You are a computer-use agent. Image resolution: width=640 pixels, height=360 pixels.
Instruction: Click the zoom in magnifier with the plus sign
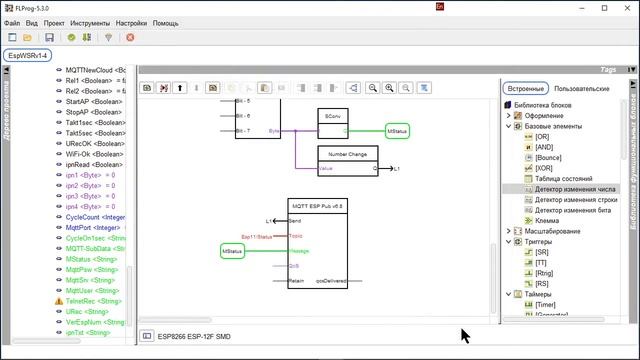389,88
